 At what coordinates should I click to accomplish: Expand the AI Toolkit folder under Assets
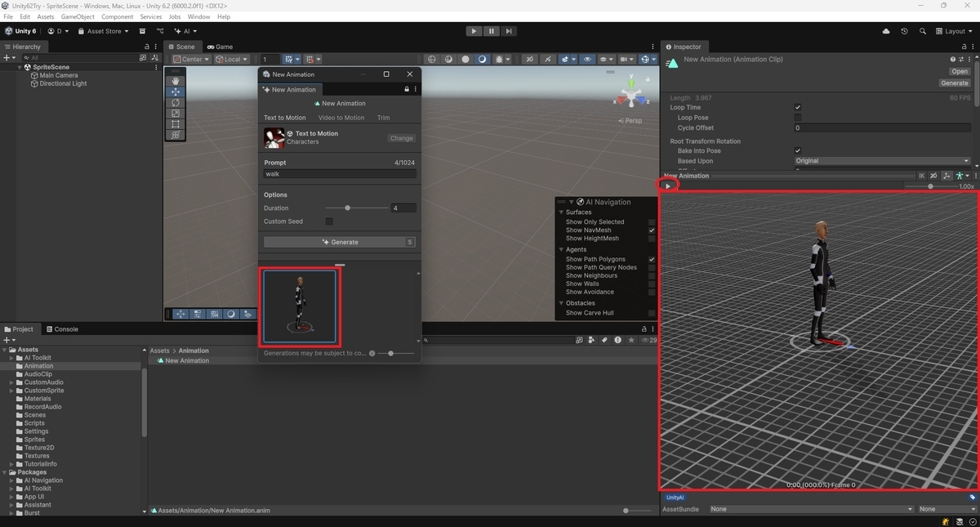(x=11, y=358)
